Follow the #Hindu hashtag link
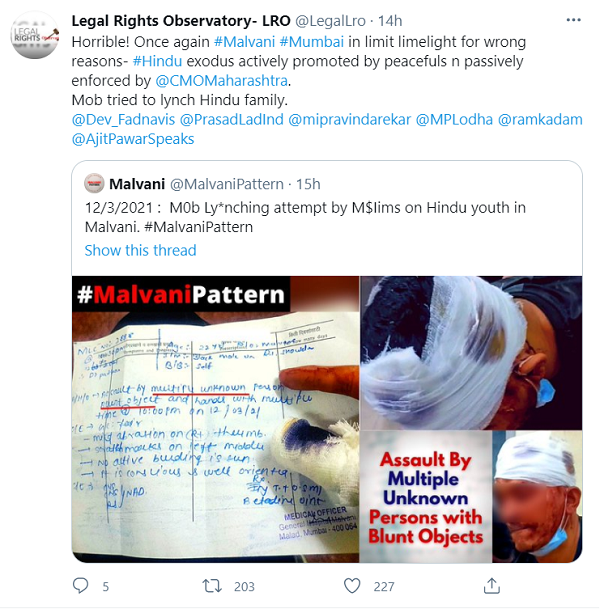Viewport: 600px width, 609px height. point(157,61)
